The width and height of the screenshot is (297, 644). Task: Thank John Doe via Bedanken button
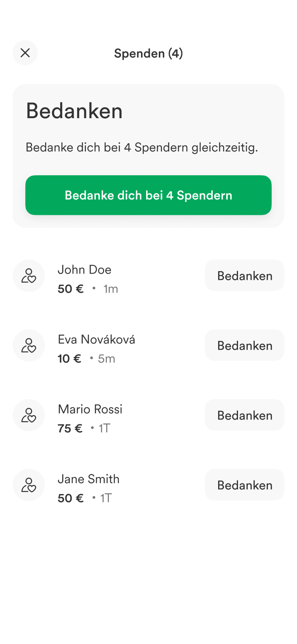[244, 276]
